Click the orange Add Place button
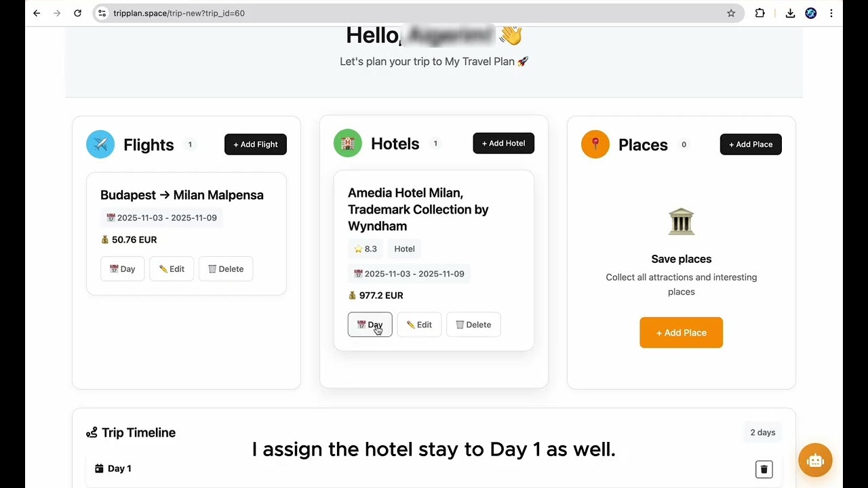Viewport: 868px width, 488px height. (x=681, y=333)
